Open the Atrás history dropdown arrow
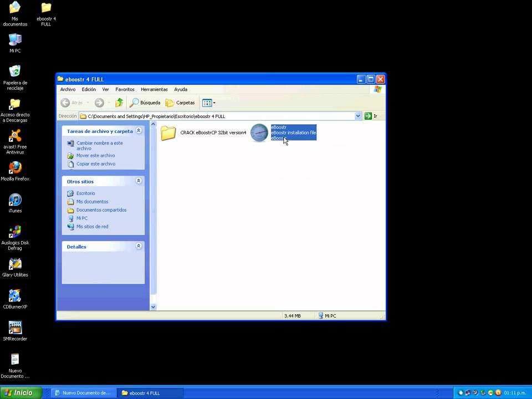Screen dimensions: 532x399 (x=88, y=103)
